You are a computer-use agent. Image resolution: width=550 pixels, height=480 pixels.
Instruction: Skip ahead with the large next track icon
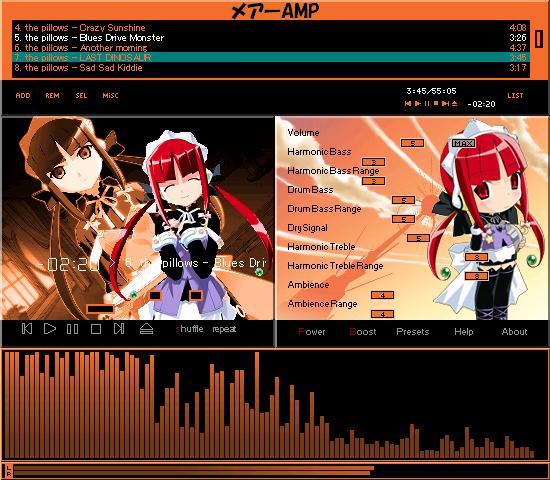click(119, 329)
